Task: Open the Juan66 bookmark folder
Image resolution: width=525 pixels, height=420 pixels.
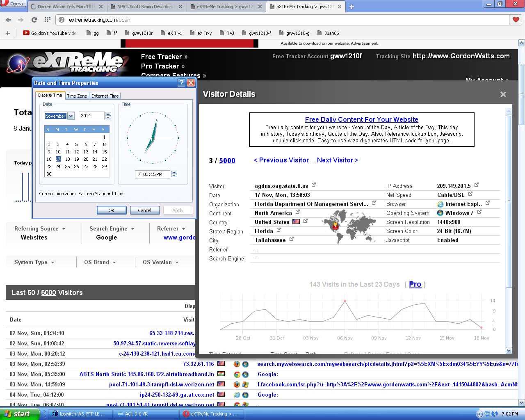Action: click(328, 33)
